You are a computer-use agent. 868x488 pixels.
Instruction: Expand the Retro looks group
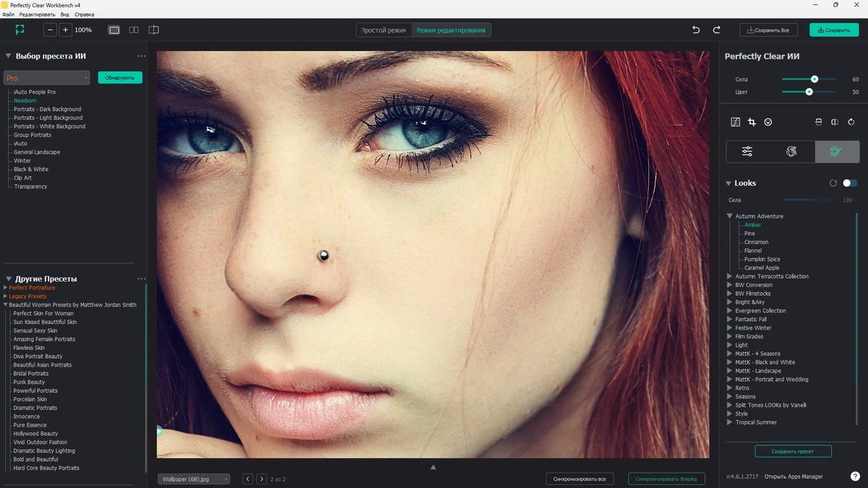(729, 388)
